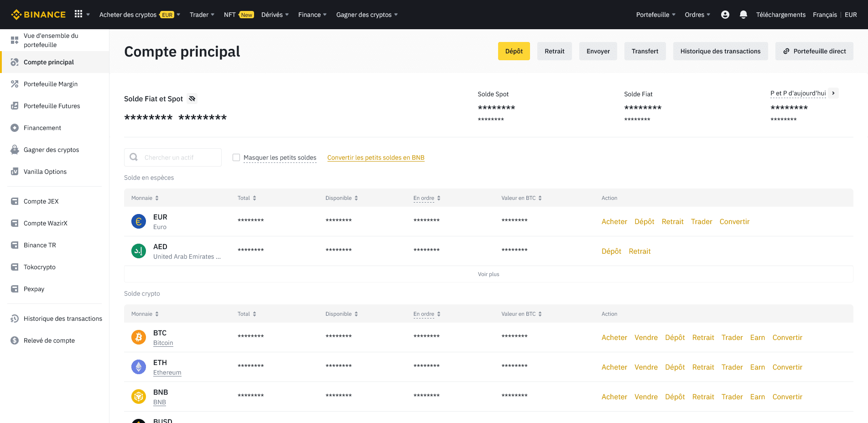Click the Ethereum coin icon
Image resolution: width=868 pixels, height=423 pixels.
click(x=139, y=367)
